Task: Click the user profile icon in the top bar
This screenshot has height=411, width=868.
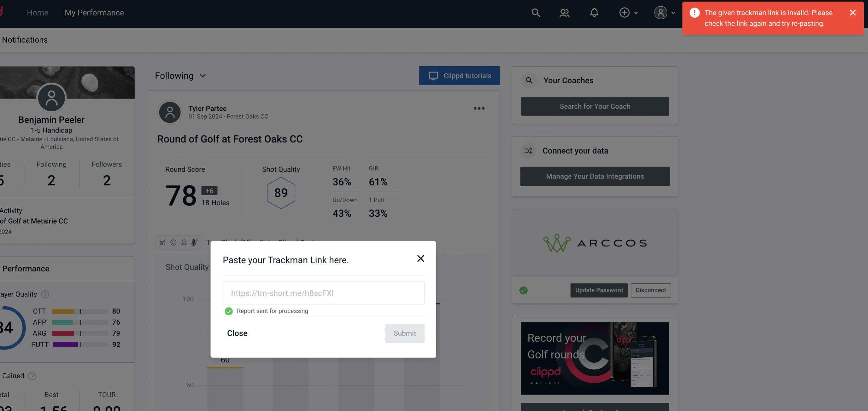Action: coord(660,12)
